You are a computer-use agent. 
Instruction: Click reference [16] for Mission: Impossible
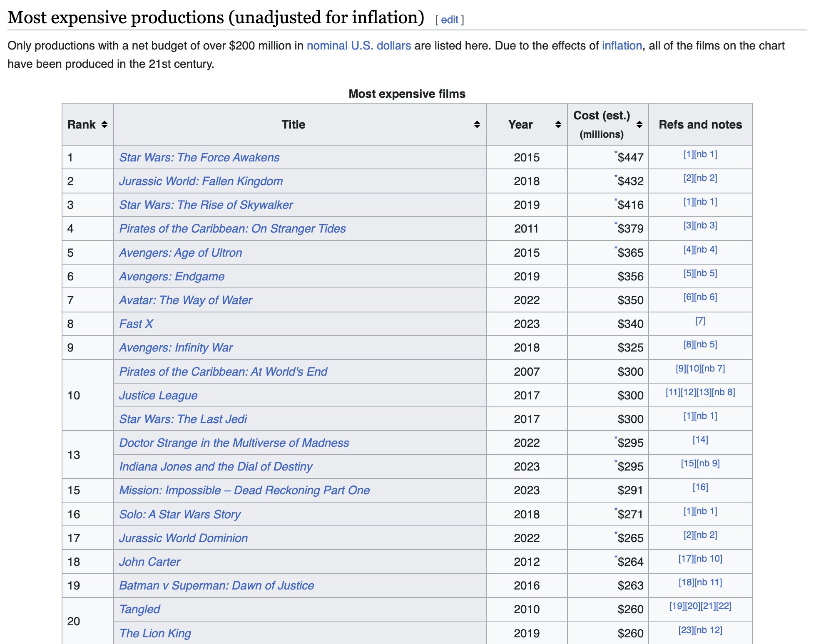tap(700, 487)
